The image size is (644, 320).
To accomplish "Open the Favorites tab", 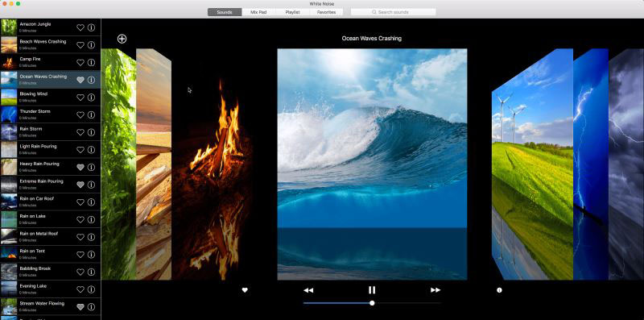I will [x=327, y=12].
